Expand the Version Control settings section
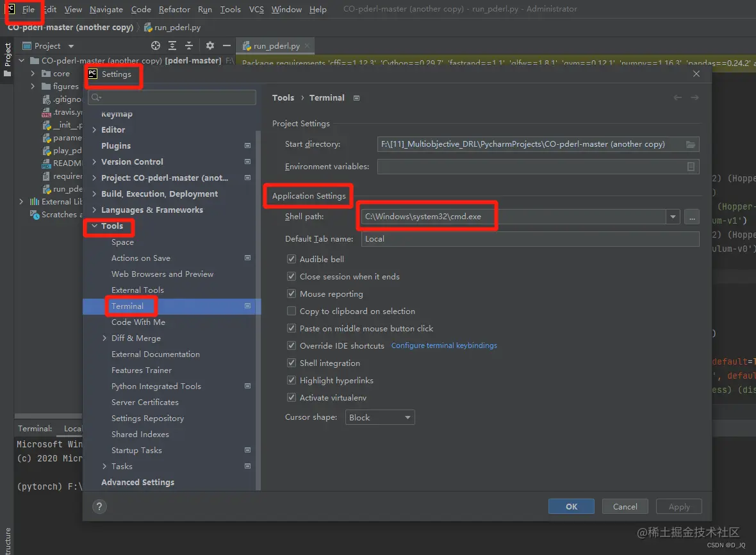 95,162
